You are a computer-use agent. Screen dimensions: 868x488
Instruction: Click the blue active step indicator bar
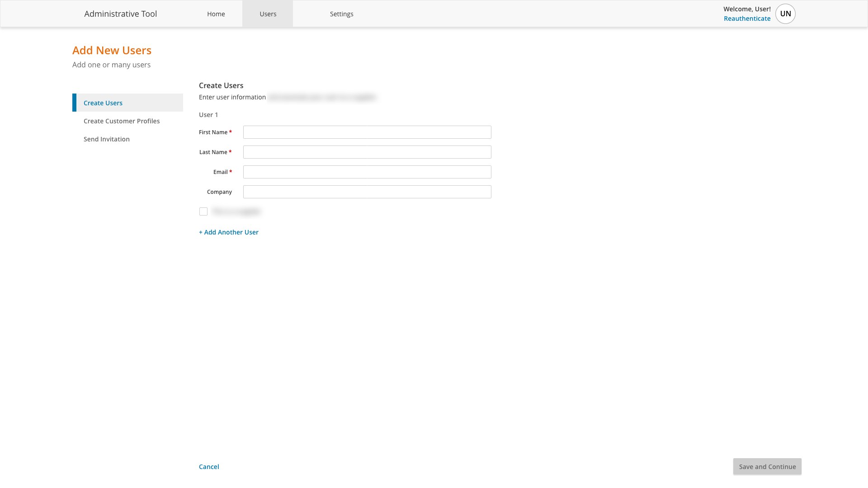coord(75,103)
